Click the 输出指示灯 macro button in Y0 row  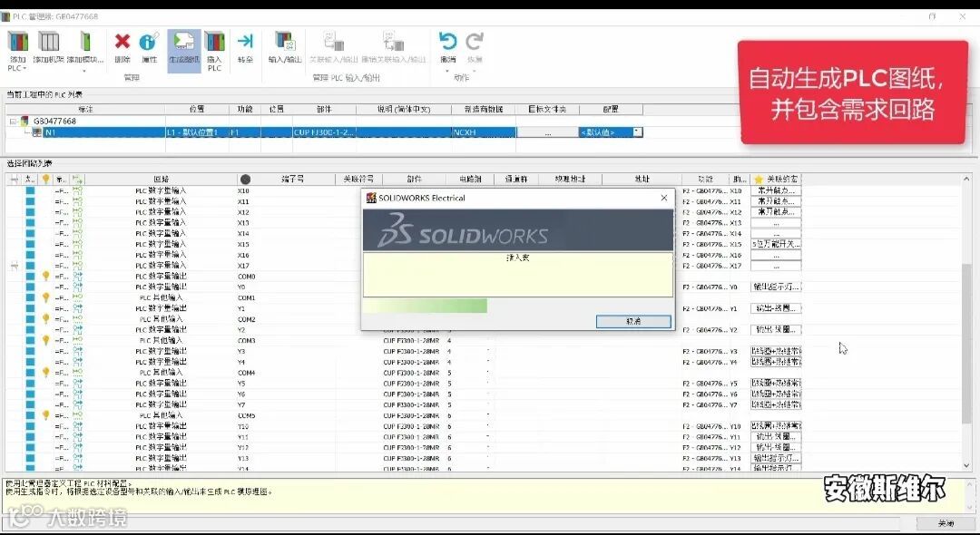pos(776,287)
